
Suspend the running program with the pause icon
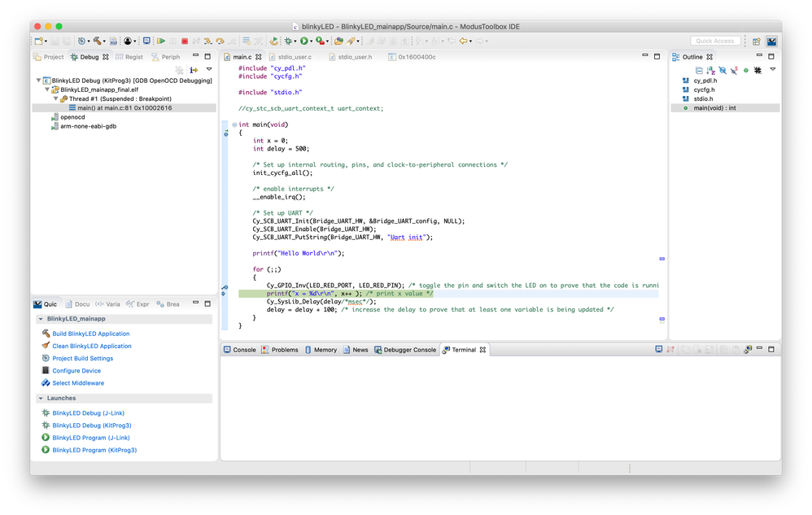[172, 41]
